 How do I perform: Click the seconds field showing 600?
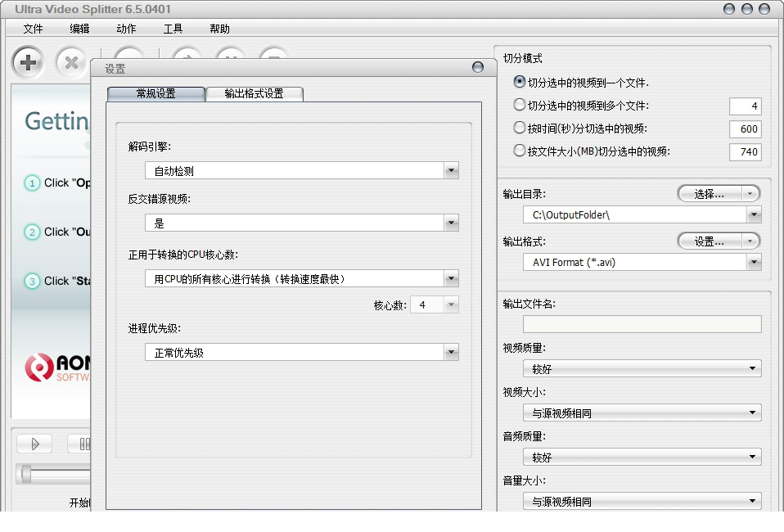tap(745, 129)
